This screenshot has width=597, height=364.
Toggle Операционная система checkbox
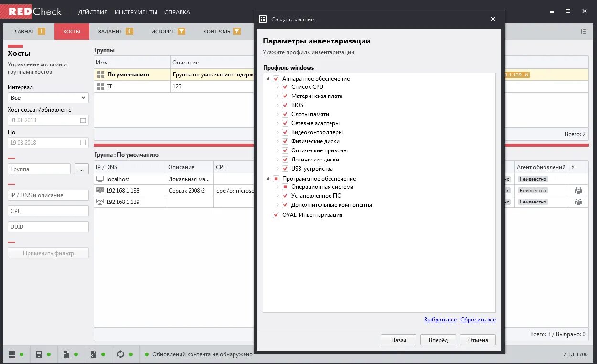[285, 187]
